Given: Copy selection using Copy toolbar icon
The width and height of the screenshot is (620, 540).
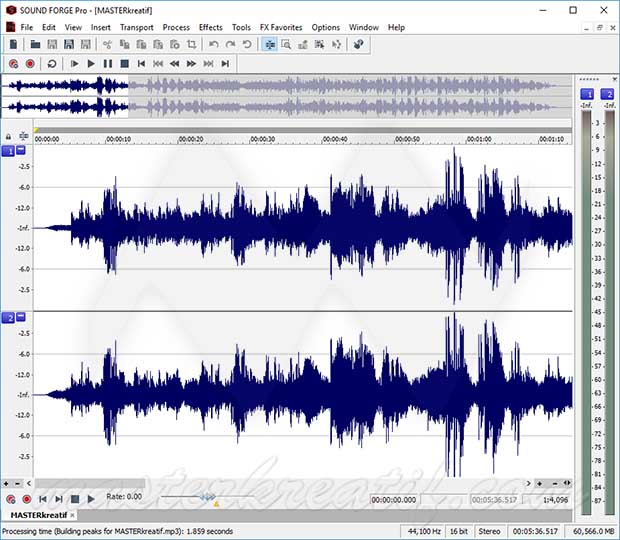Looking at the screenshot, I should click(125, 44).
